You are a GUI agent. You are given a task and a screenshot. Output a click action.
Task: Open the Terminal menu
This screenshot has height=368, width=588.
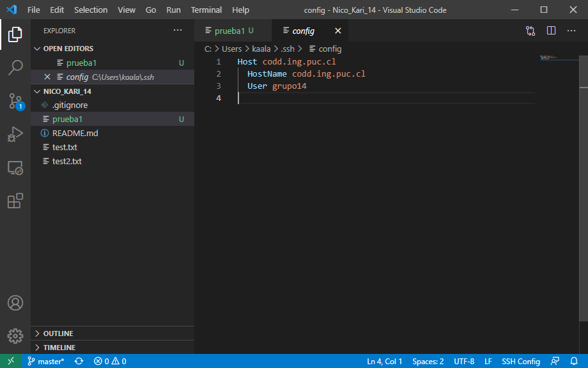(x=206, y=10)
